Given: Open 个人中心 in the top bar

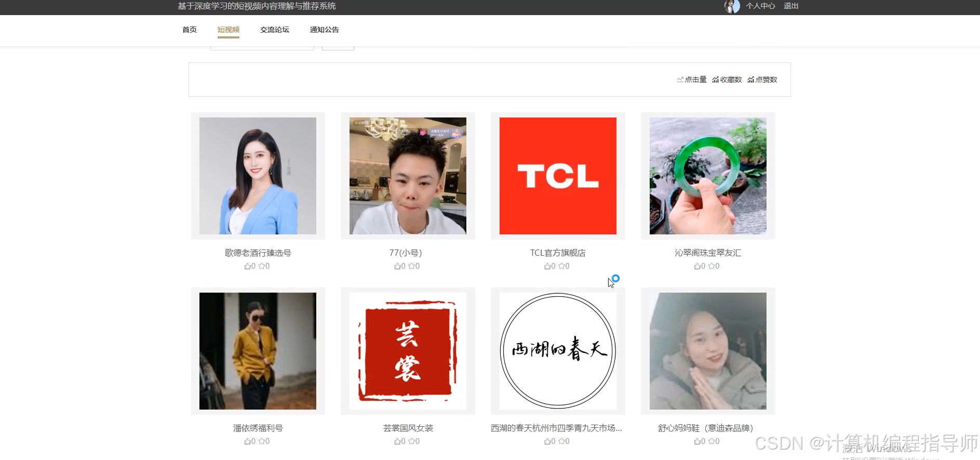Looking at the screenshot, I should click(x=760, y=6).
